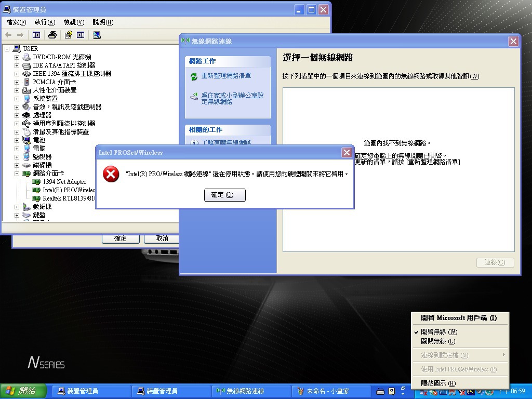This screenshot has height=399, width=532.
Task: Click the Properties help icon in Device Manager toolbar
Action: pyautogui.click(x=68, y=35)
